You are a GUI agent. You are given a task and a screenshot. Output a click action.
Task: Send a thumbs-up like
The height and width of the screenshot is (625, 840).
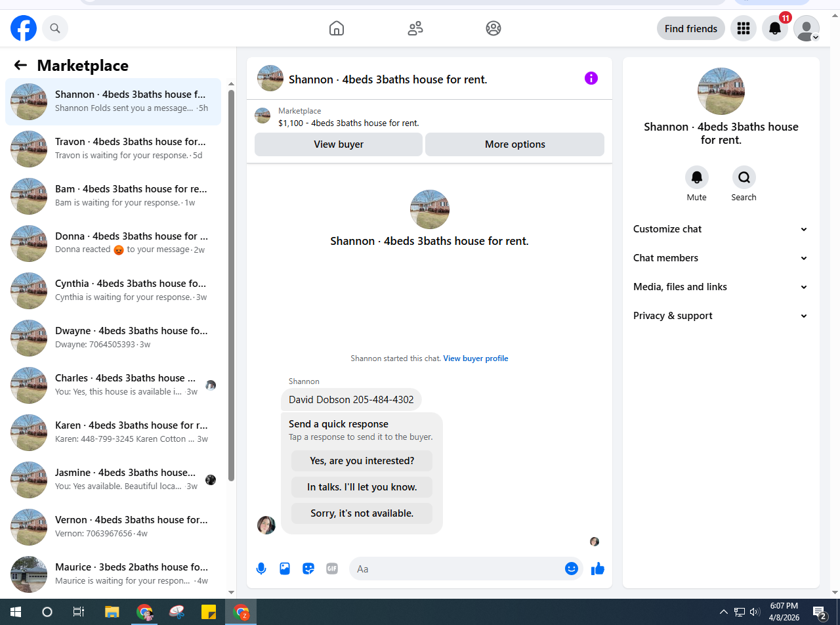pos(597,569)
